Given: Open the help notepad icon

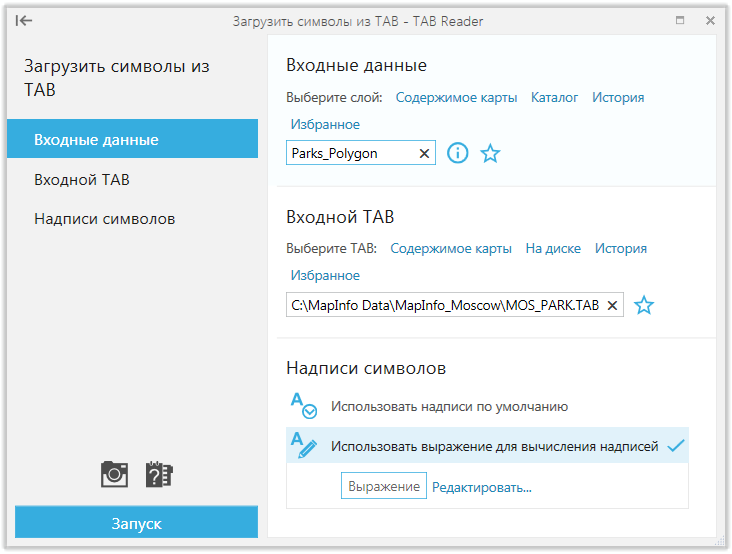Looking at the screenshot, I should pyautogui.click(x=159, y=474).
